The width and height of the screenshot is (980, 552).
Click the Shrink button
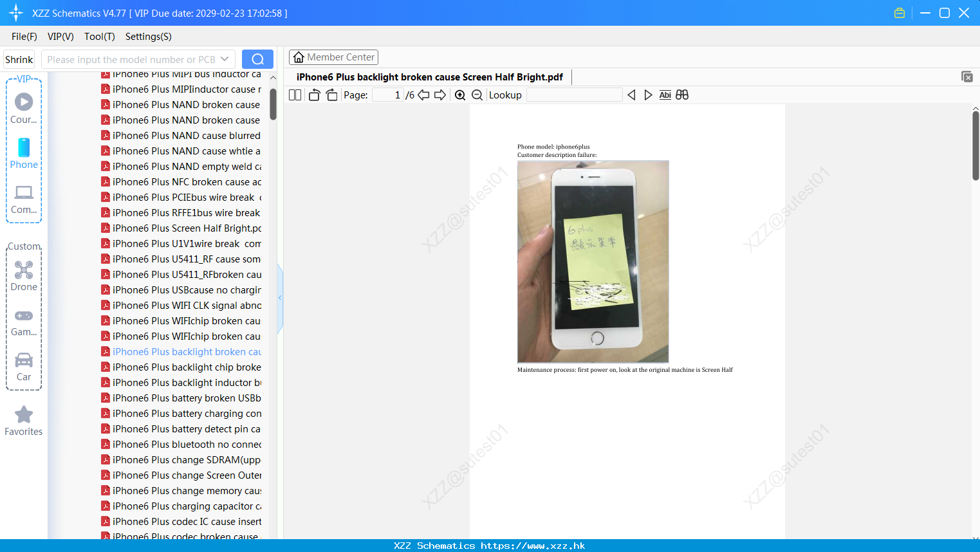pyautogui.click(x=19, y=59)
